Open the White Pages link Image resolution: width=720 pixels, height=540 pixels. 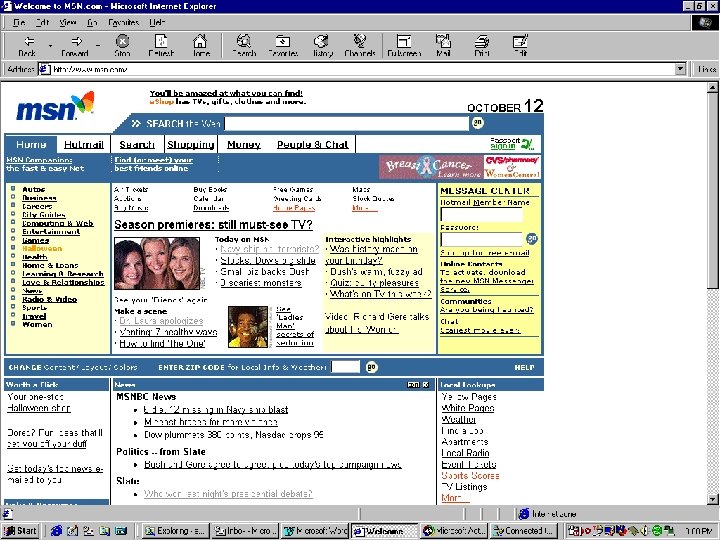click(468, 408)
